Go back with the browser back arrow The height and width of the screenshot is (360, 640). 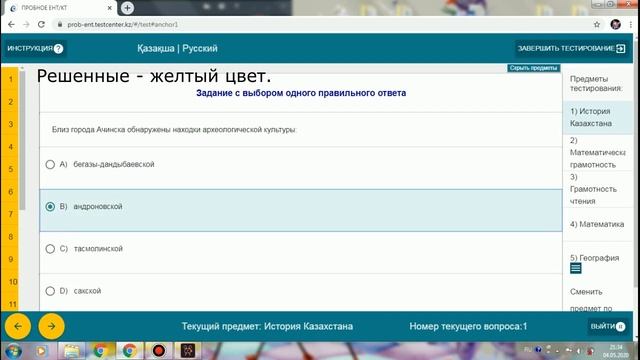pyautogui.click(x=11, y=24)
